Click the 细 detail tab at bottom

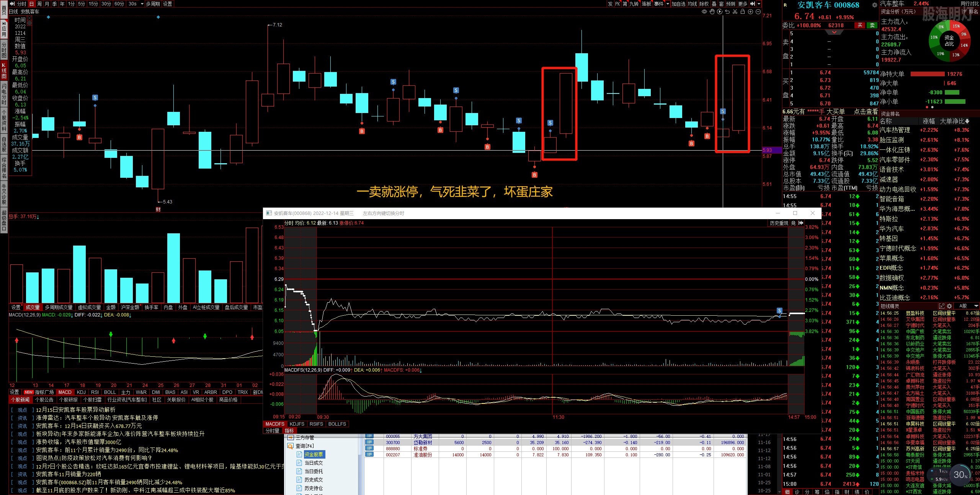787,492
